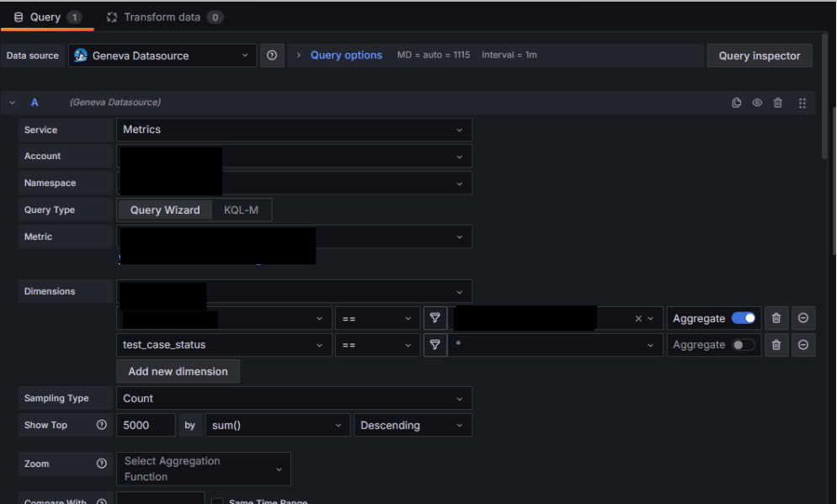Delete the test_case_status dimension row

pos(776,345)
